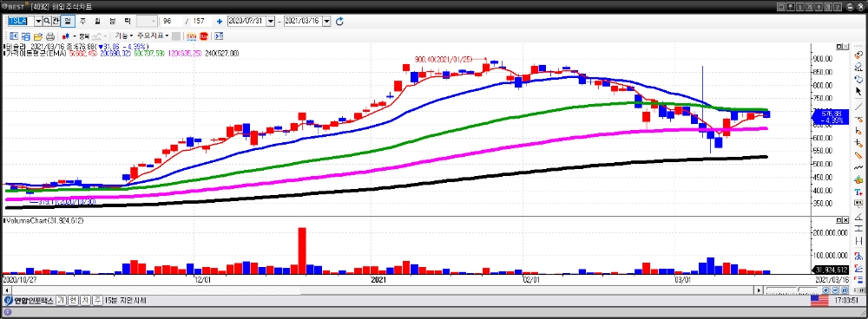The image size is (868, 319).
Task: Select the T+ text annotation tool
Action: (858, 192)
